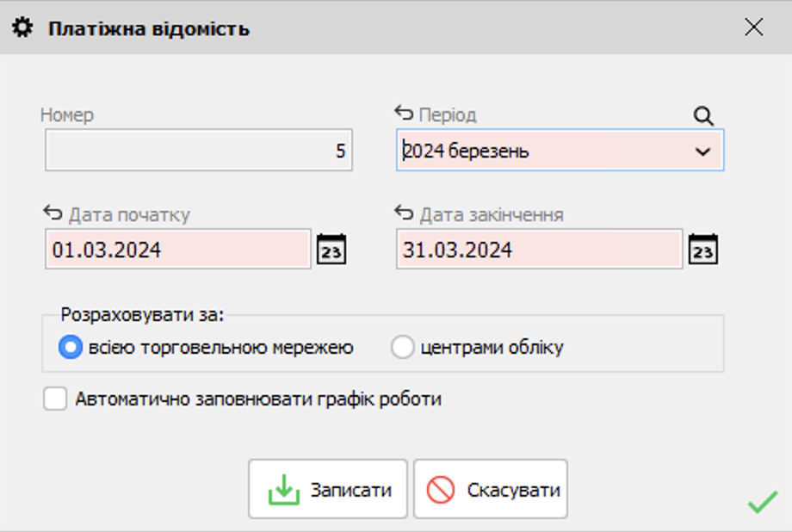Viewport: 792px width, 532px height.
Task: Reset the Період field with its undo arrow
Action: (x=404, y=114)
